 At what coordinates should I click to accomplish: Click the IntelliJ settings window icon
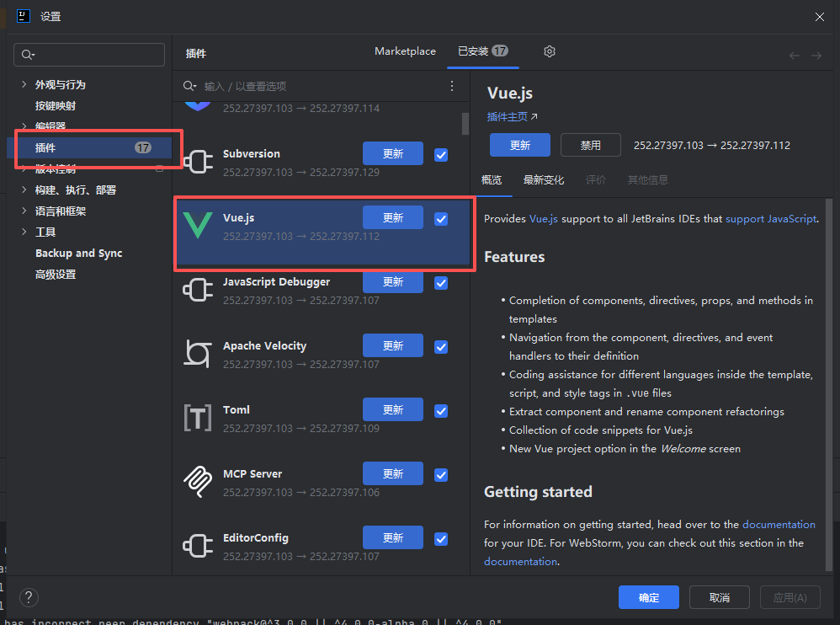pos(24,16)
